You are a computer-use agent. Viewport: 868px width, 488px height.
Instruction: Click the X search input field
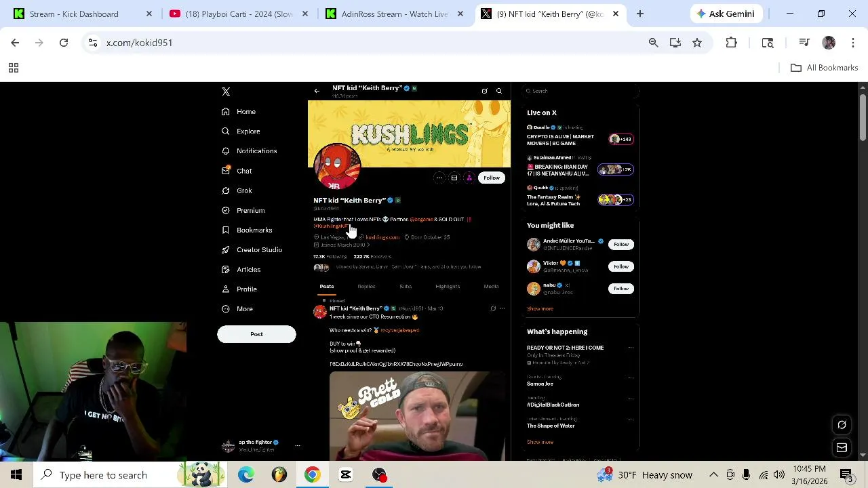[580, 91]
